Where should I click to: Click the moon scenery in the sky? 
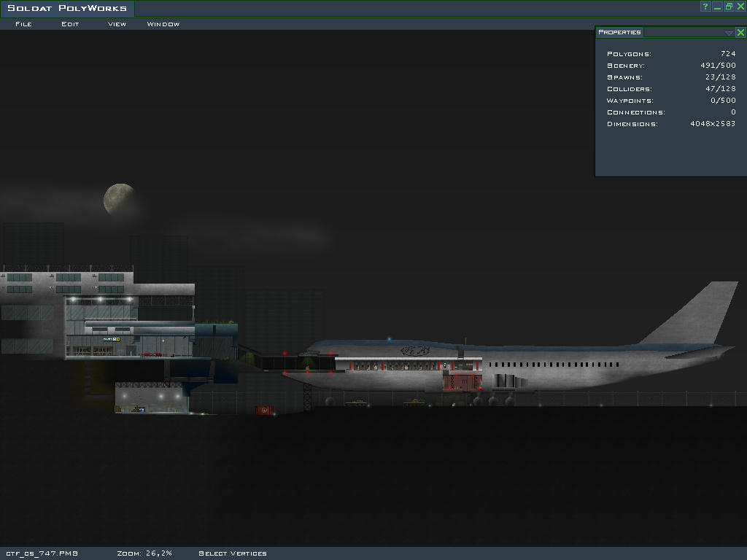118,198
